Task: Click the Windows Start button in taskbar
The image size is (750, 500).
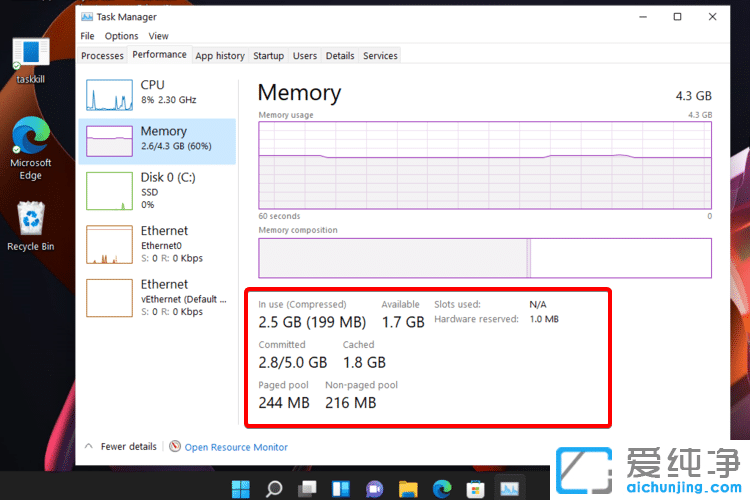Action: click(241, 489)
